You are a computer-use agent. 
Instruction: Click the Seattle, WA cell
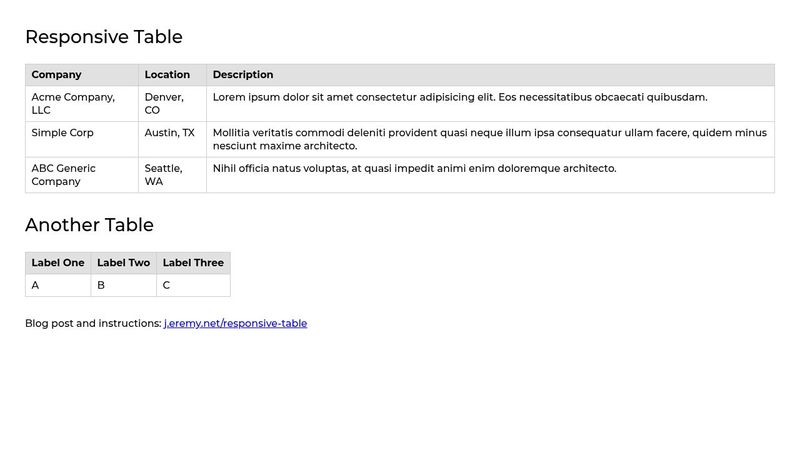pos(164,175)
